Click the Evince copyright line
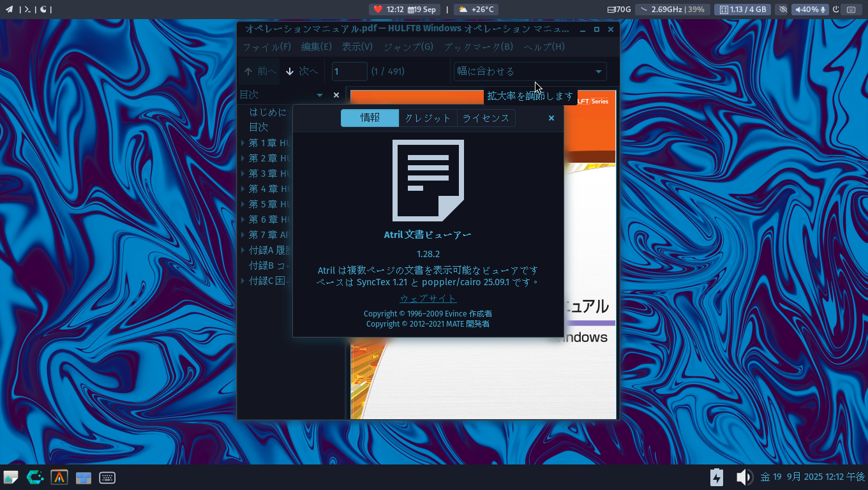868x490 pixels. [428, 314]
